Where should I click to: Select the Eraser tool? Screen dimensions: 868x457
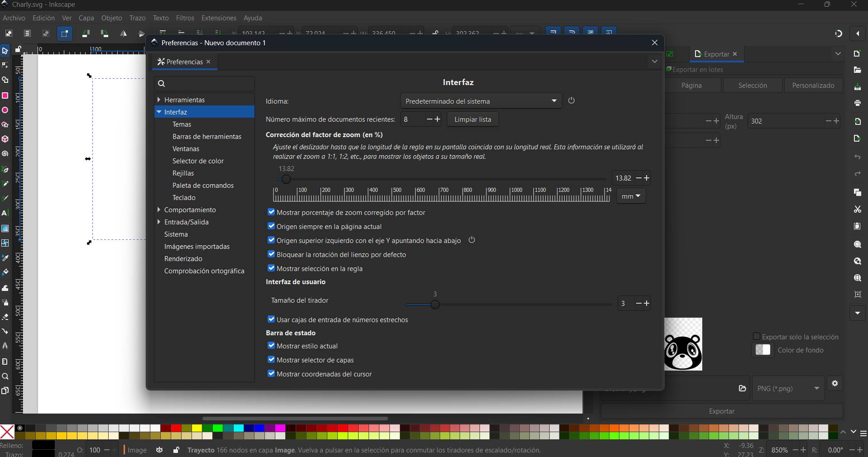click(5, 317)
